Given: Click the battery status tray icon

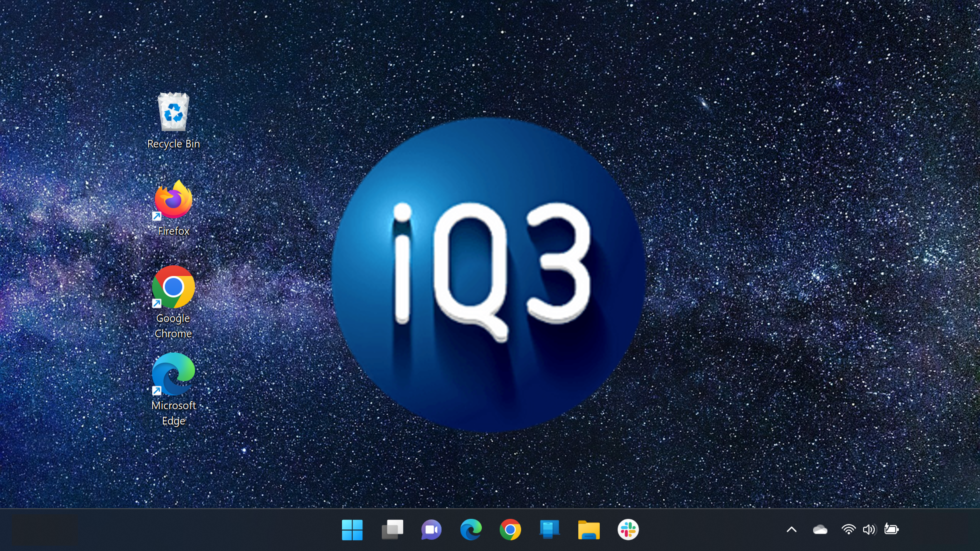Looking at the screenshot, I should [x=891, y=529].
